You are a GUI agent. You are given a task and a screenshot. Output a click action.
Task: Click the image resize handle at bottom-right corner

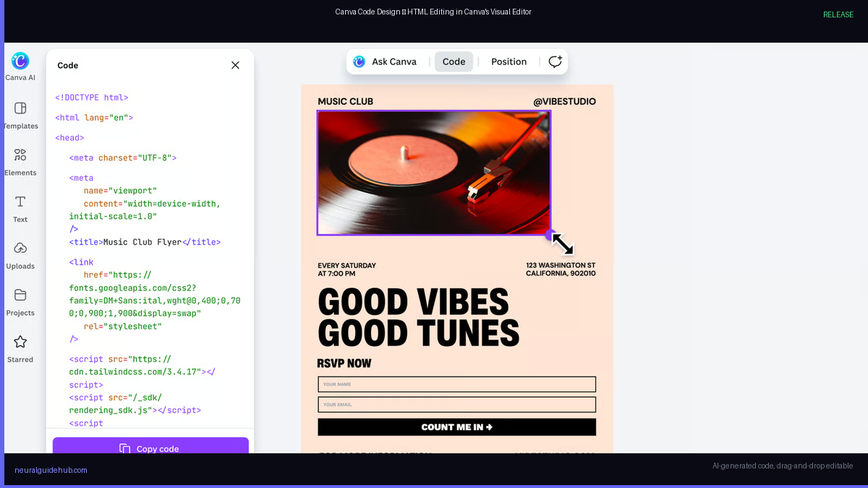[x=550, y=234]
